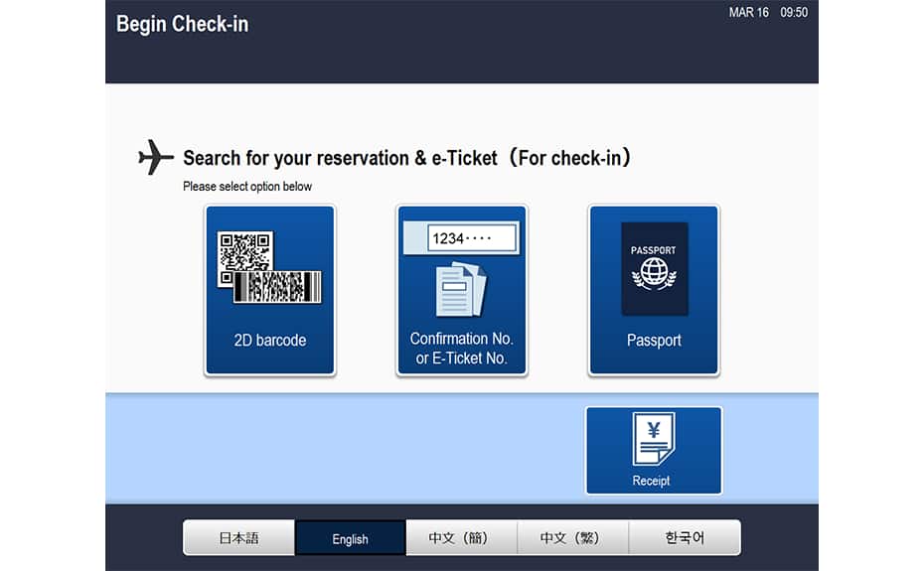
Task: Tap the striped linear barcode graphic
Action: tap(278, 286)
